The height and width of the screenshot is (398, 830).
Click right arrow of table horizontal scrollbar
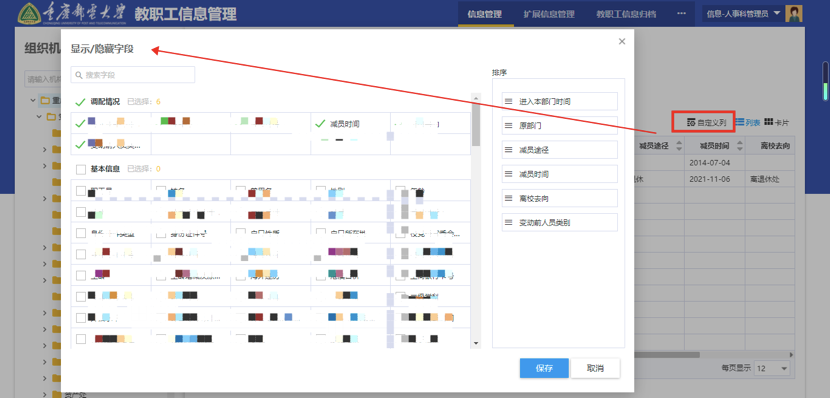tap(792, 355)
